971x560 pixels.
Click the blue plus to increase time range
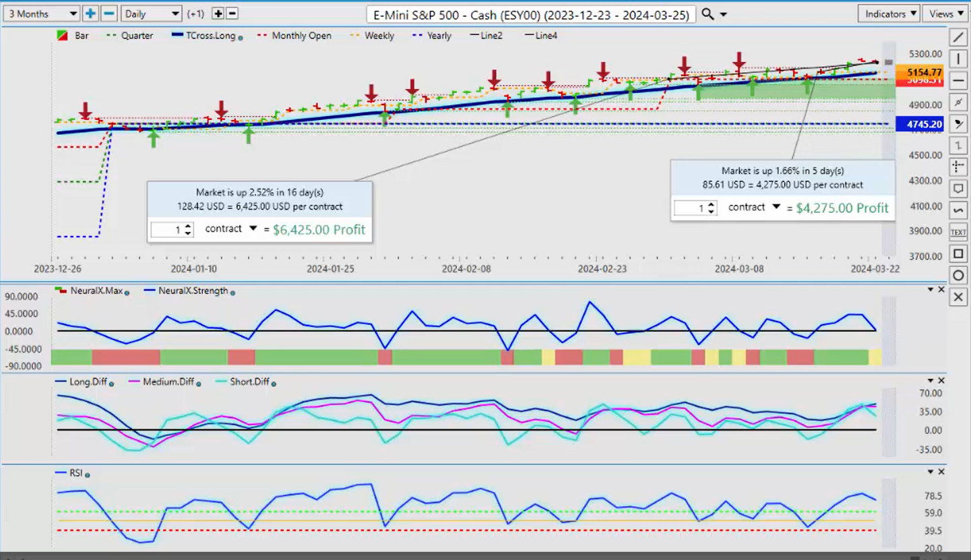(x=90, y=13)
